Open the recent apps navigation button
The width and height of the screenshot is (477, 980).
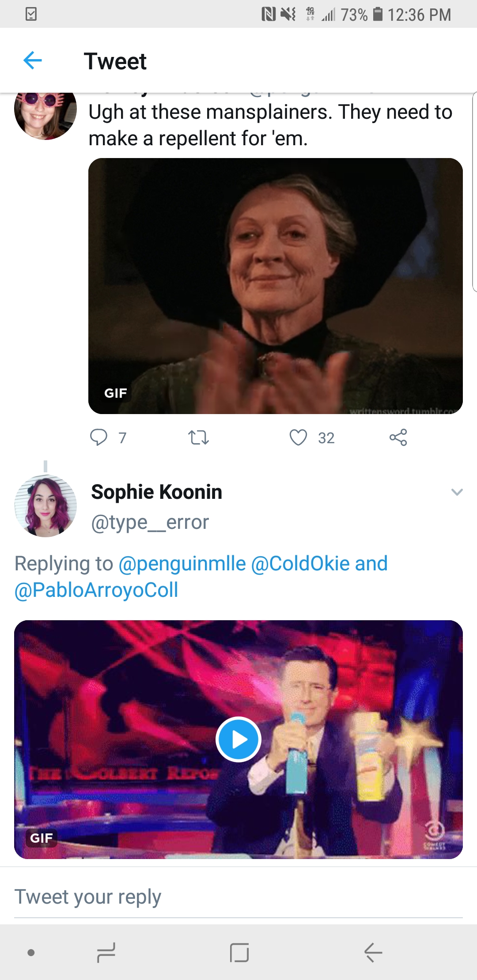106,953
